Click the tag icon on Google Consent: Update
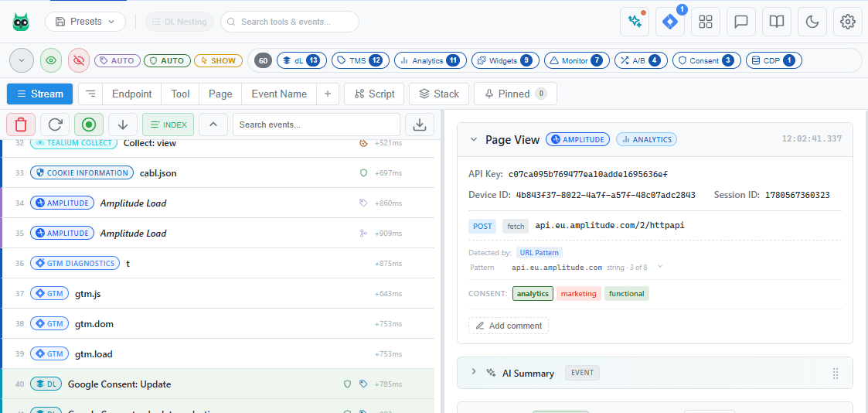Image resolution: width=868 pixels, height=413 pixels. [x=363, y=384]
